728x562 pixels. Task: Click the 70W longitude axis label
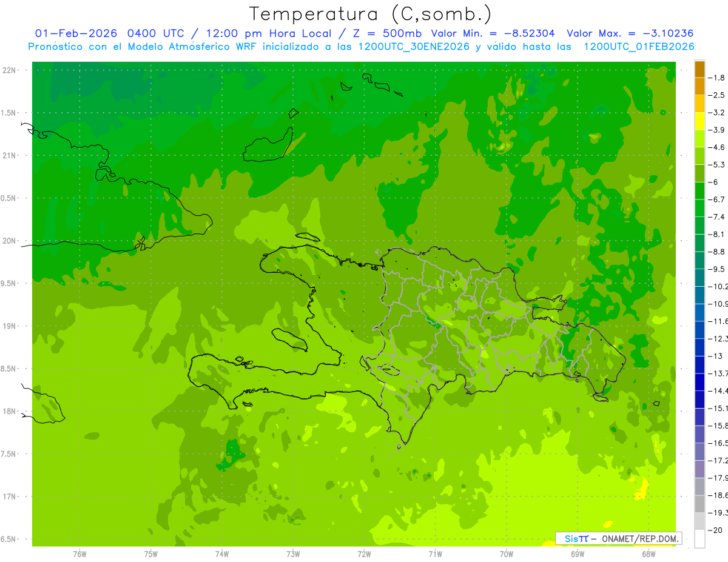point(507,554)
